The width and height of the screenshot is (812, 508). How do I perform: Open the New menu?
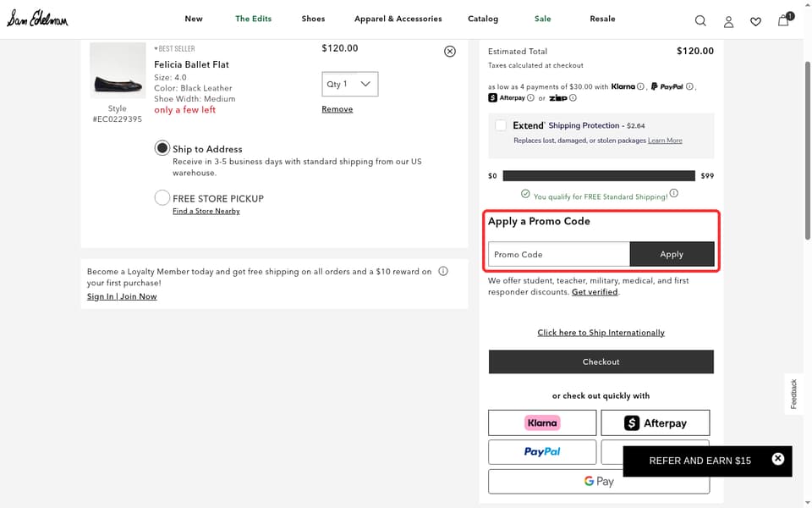pyautogui.click(x=194, y=19)
